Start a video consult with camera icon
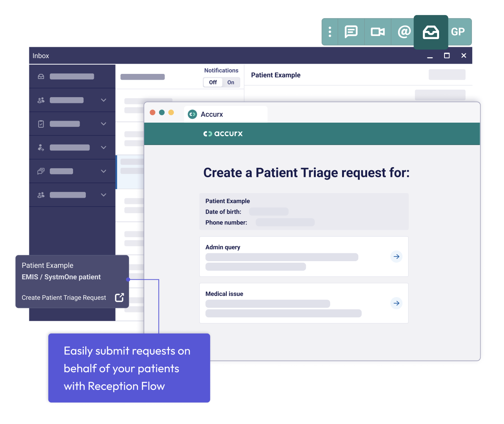The image size is (504, 424). pyautogui.click(x=378, y=32)
